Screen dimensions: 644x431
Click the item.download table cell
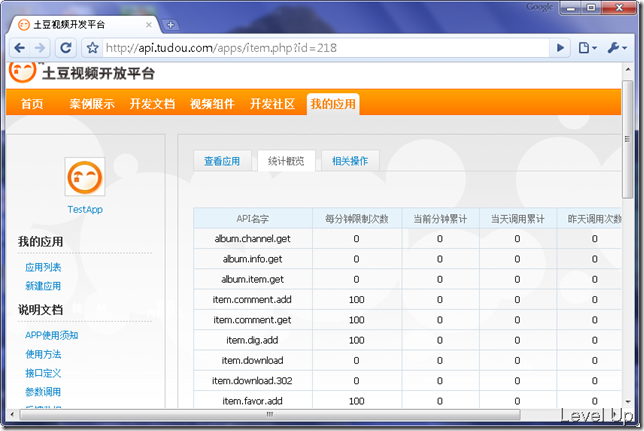click(253, 360)
